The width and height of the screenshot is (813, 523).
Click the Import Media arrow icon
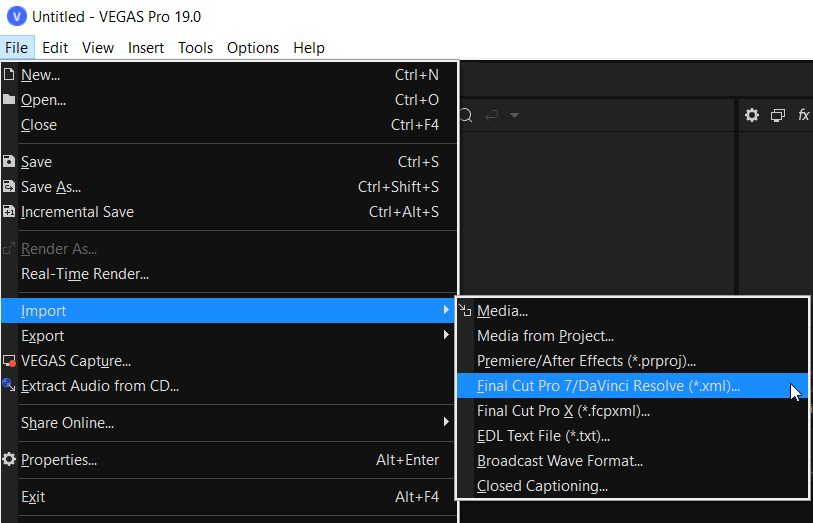465,310
